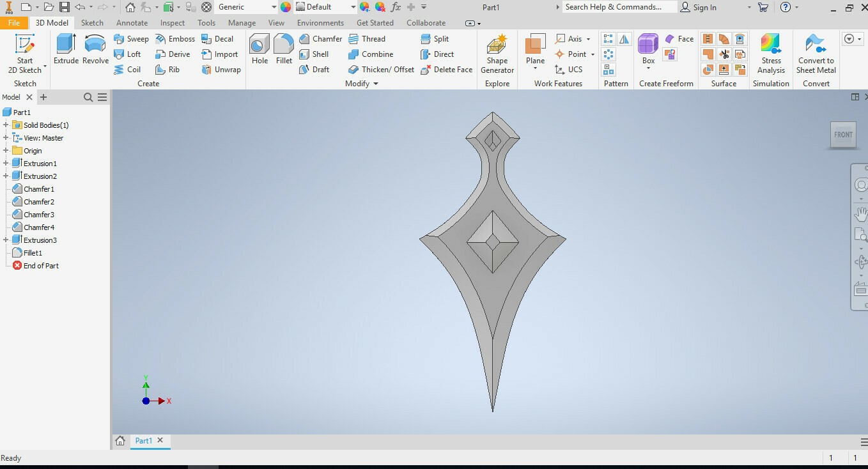The width and height of the screenshot is (868, 469).
Task: Switch to the Sketch ribbon tab
Action: click(x=92, y=23)
